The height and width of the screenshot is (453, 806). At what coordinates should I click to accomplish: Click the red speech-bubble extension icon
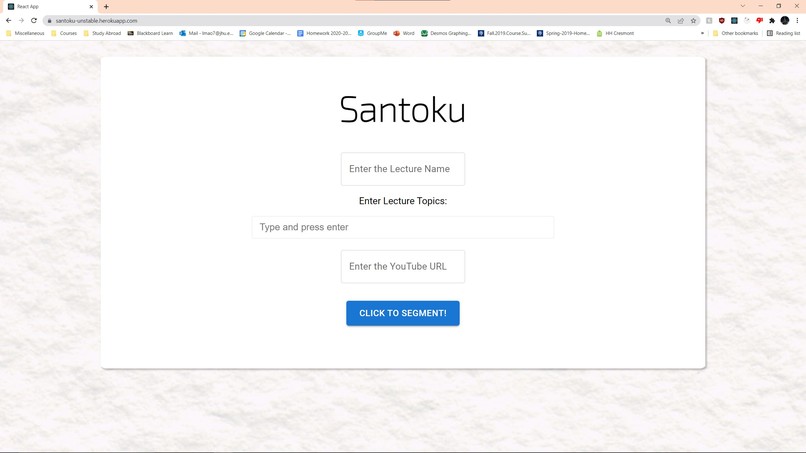tap(759, 21)
